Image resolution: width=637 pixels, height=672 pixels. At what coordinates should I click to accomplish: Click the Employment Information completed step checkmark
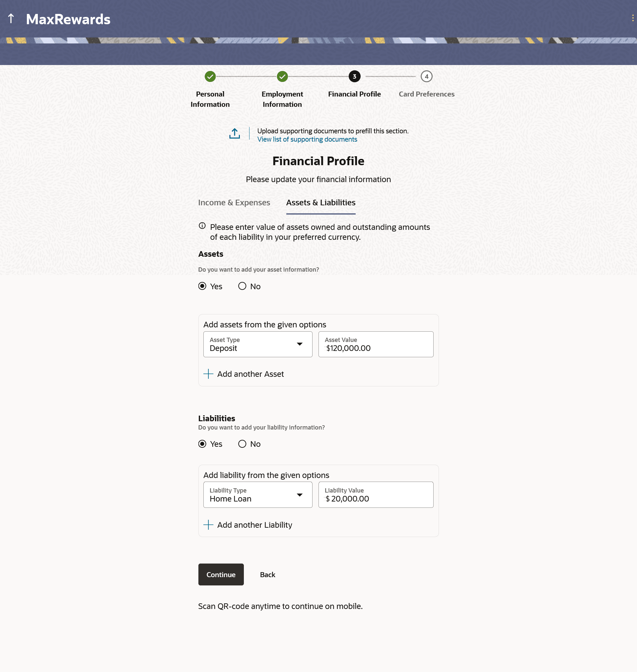(x=282, y=76)
